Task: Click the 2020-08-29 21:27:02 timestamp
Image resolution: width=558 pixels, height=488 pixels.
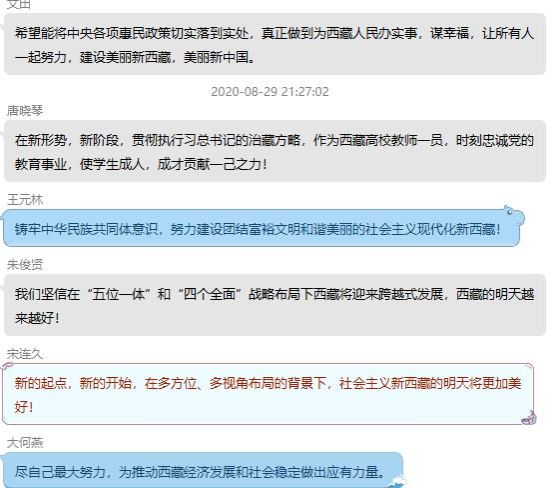Action: pyautogui.click(x=270, y=92)
